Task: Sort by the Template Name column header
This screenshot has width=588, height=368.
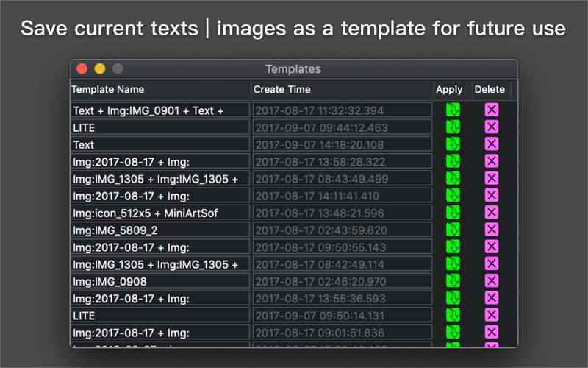Action: coord(160,89)
